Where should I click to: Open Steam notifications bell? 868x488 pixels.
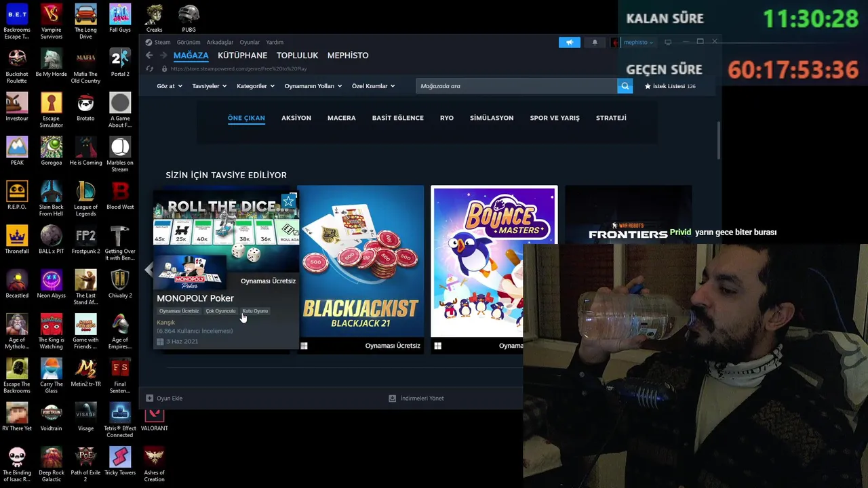[595, 42]
